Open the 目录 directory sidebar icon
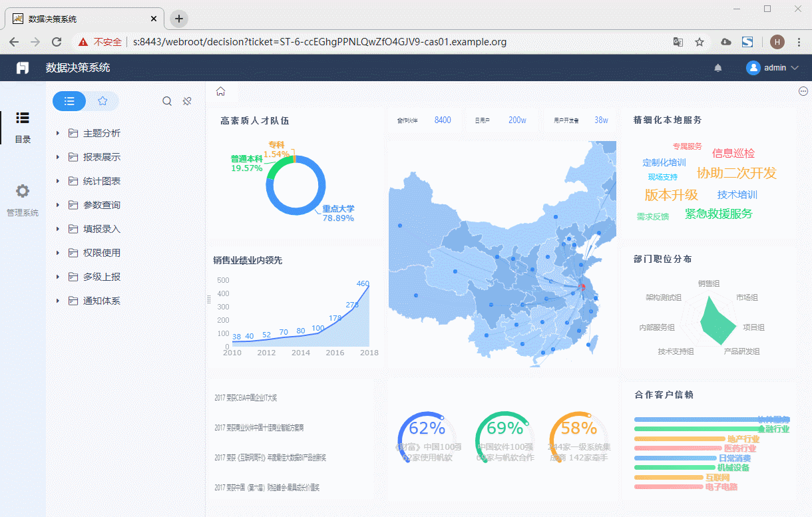The height and width of the screenshot is (517, 812). 23,118
